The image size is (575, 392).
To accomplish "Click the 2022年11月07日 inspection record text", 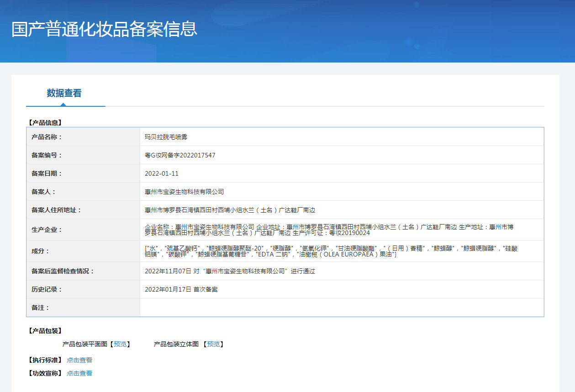I will (230, 271).
